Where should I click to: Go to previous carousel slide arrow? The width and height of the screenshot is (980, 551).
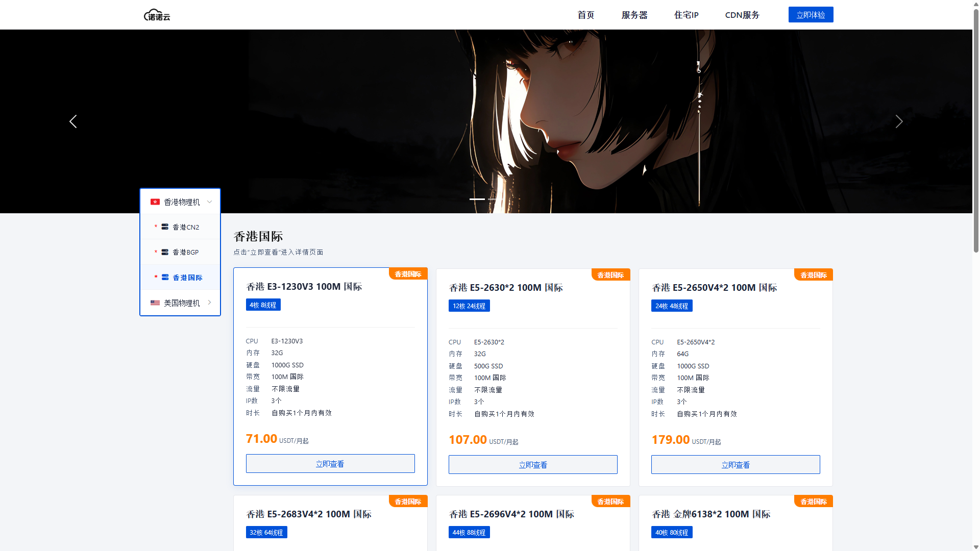point(73,121)
